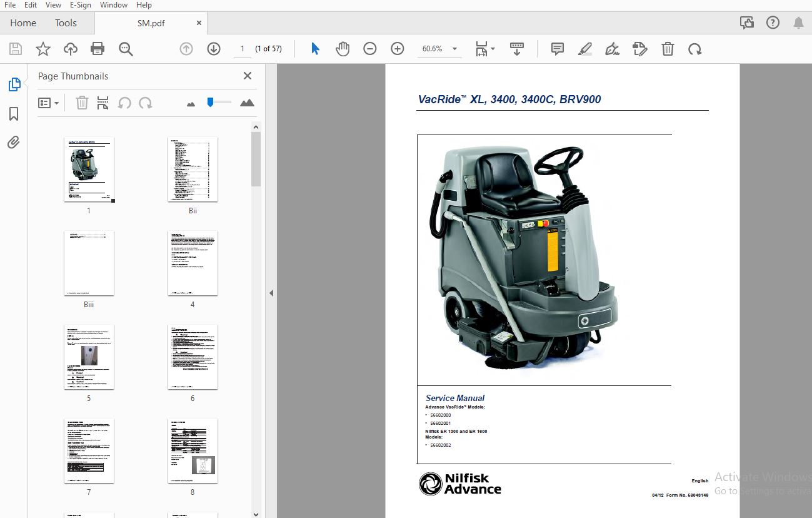Screen dimensions: 812x518
Task: Activate the hand pan tool
Action: click(x=343, y=49)
